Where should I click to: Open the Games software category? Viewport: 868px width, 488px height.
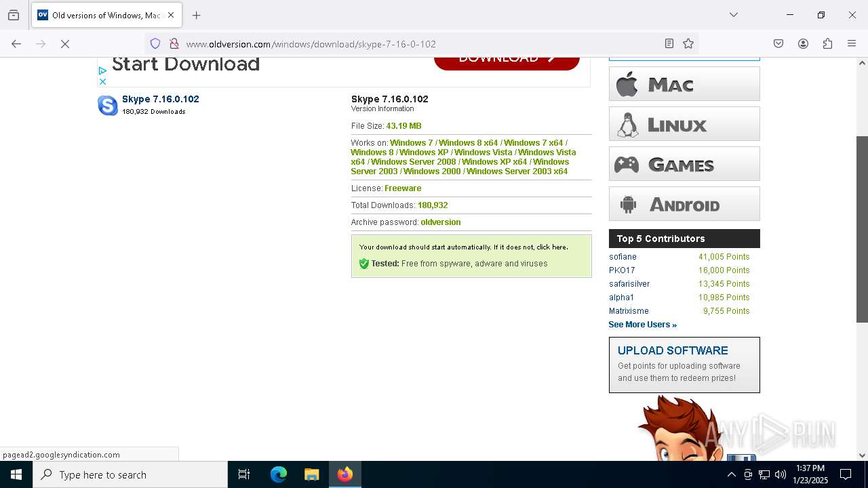point(684,164)
